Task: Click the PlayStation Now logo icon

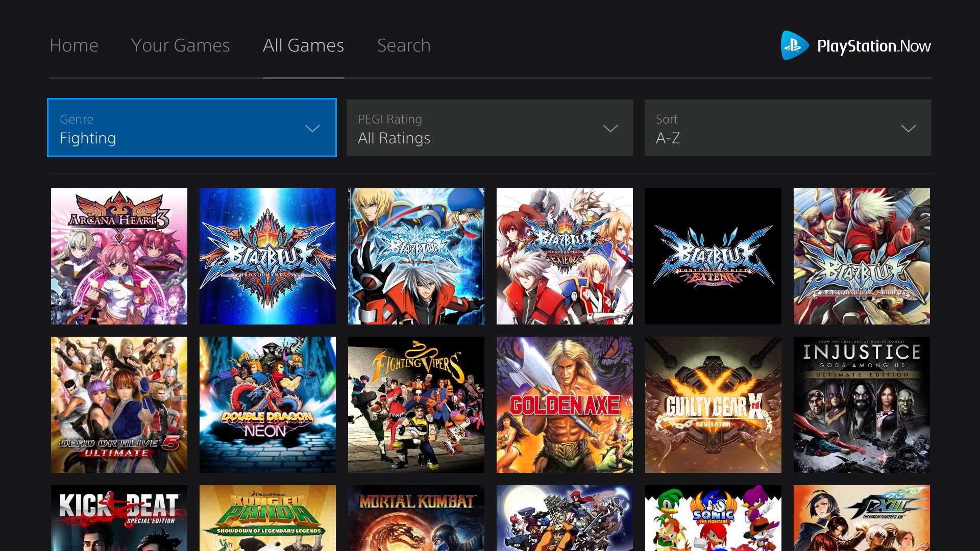Action: pos(793,46)
